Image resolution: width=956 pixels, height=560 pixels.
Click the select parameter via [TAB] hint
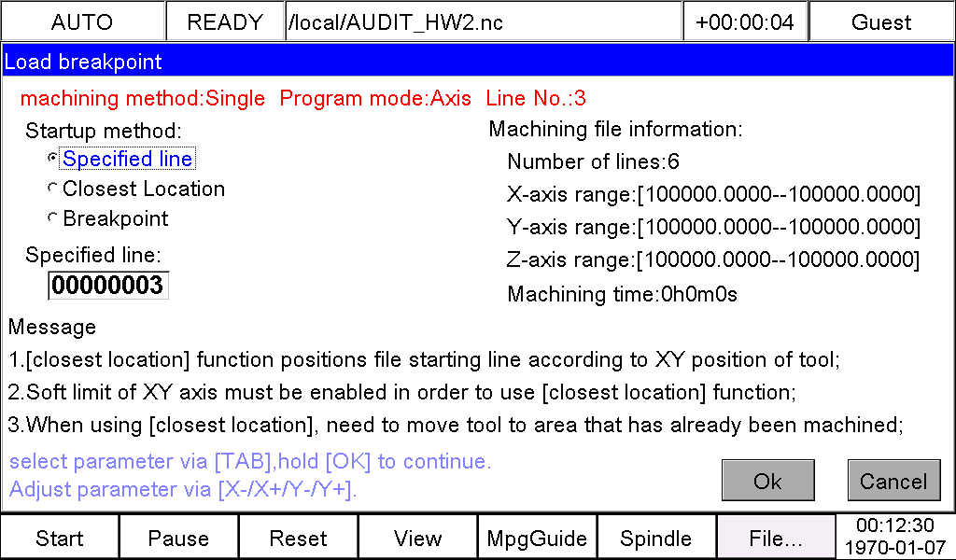pos(250,461)
